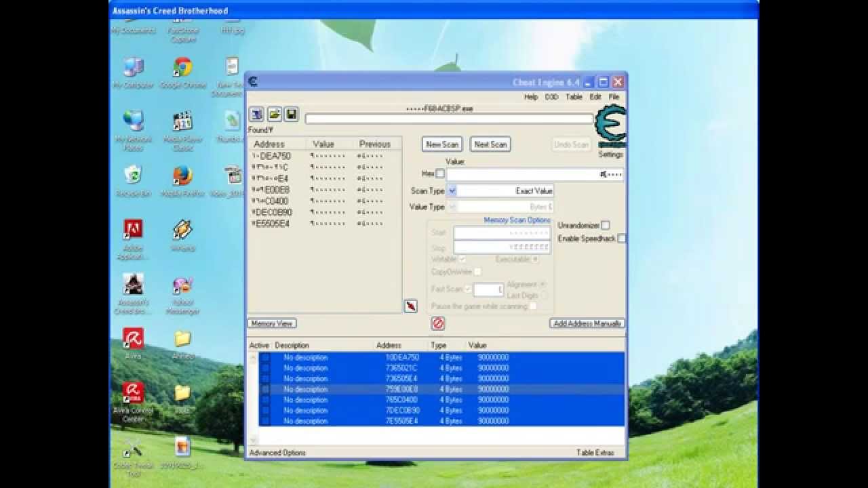Click the floppy disk save icon

[x=292, y=114]
